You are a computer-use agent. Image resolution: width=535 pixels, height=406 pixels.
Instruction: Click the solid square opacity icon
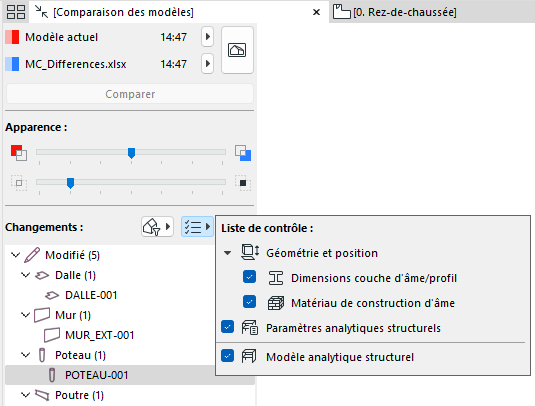pos(243,183)
